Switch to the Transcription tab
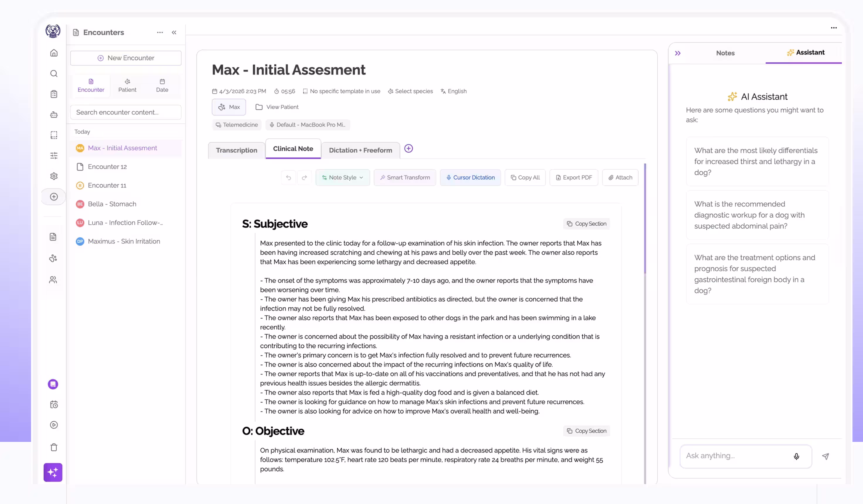This screenshot has height=504, width=863. (236, 150)
